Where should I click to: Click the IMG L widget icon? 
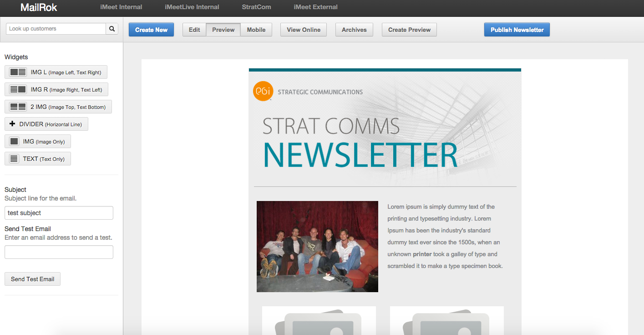coord(18,72)
